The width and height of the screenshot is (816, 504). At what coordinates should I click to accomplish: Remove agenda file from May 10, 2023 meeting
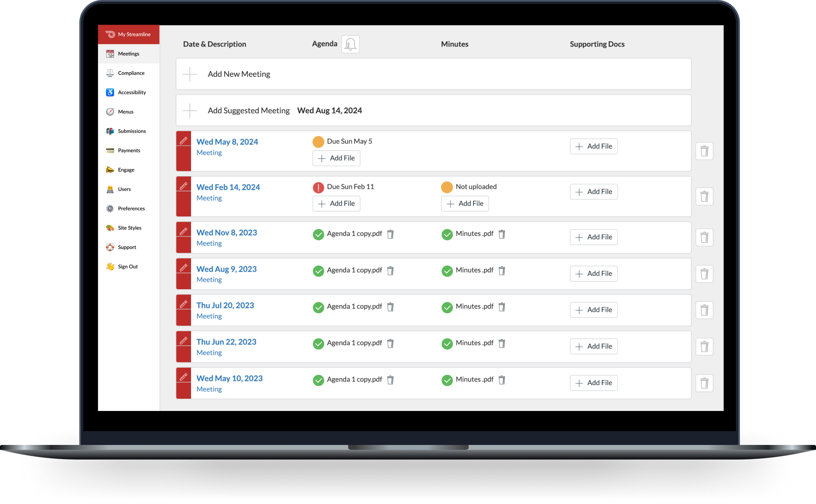point(391,380)
